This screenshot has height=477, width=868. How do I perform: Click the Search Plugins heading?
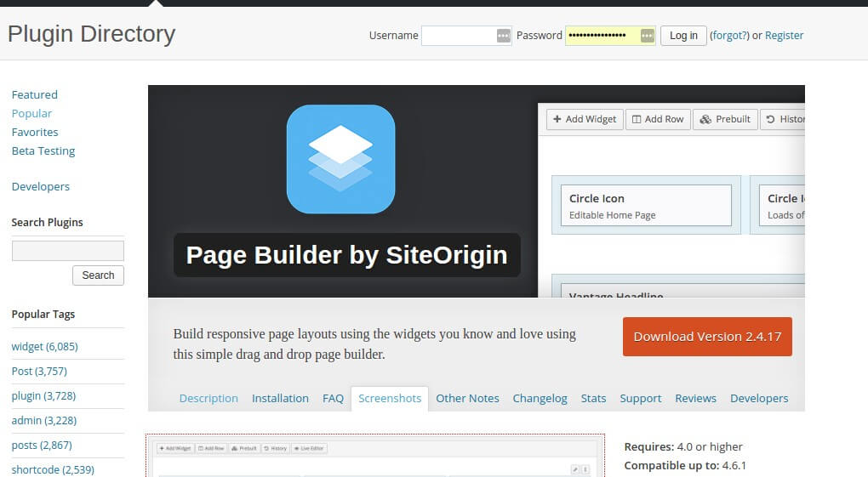[x=47, y=223]
